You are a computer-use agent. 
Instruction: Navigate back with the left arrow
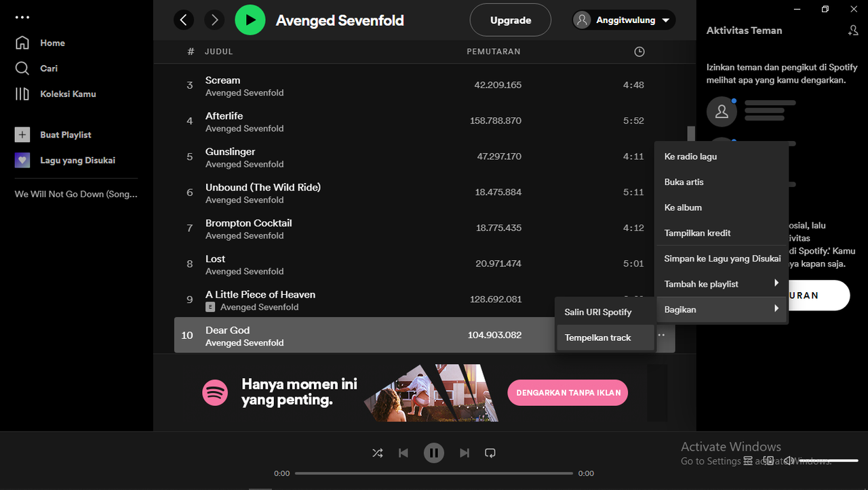click(184, 20)
